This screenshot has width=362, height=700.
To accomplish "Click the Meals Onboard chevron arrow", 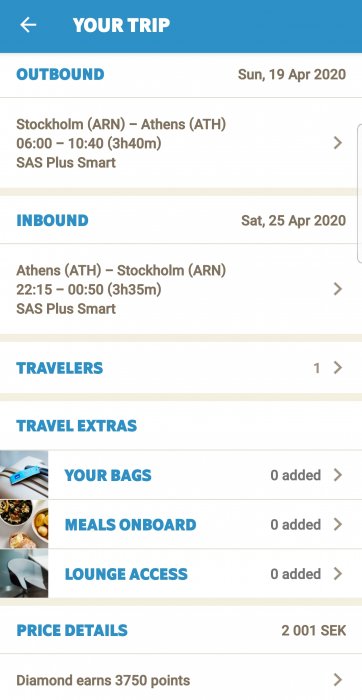I will coord(338,524).
